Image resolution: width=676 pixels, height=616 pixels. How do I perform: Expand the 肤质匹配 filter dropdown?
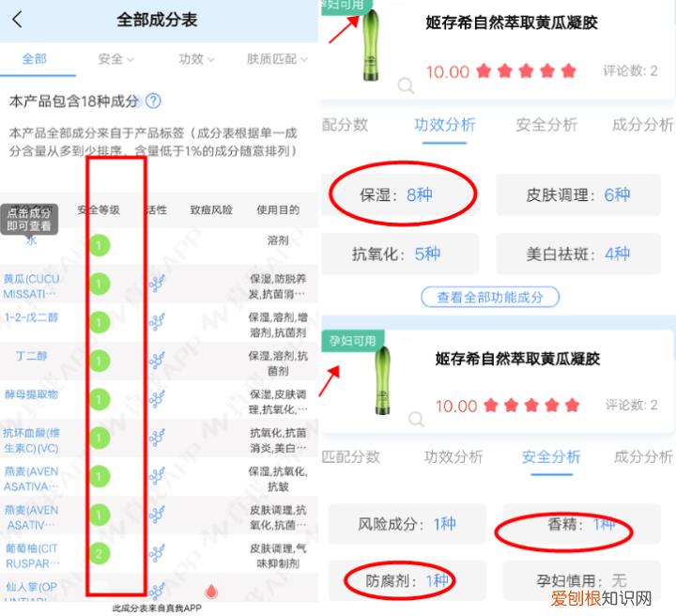(x=277, y=59)
